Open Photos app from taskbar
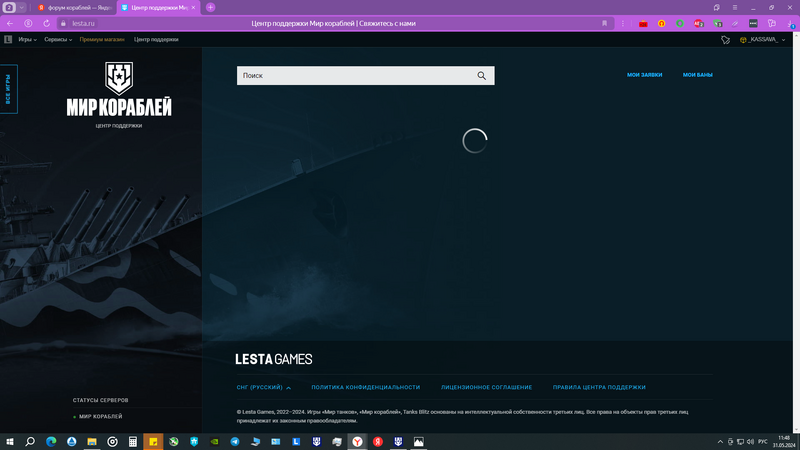 pos(418,442)
